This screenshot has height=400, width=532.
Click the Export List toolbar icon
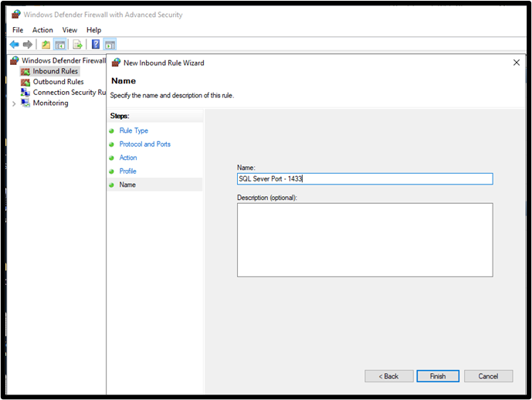[78, 45]
